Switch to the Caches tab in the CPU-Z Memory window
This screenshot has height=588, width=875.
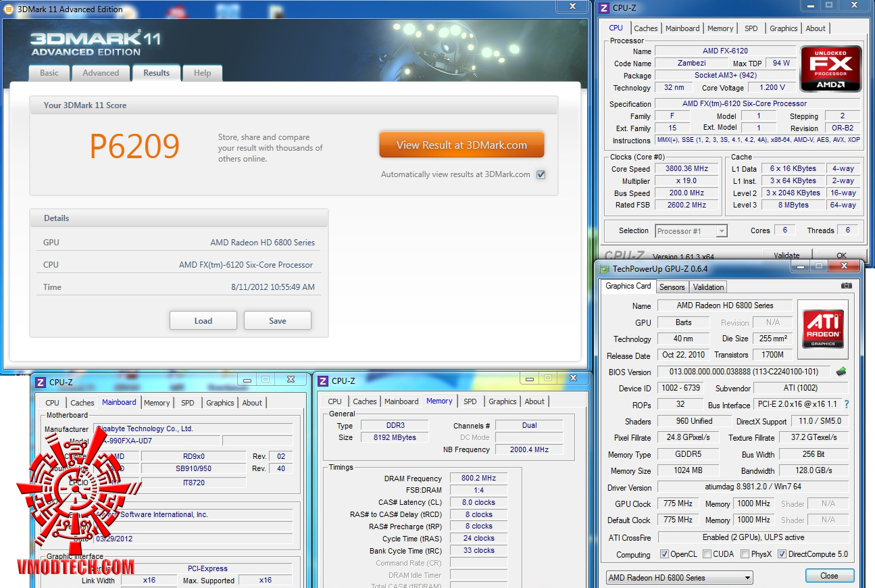(x=364, y=401)
